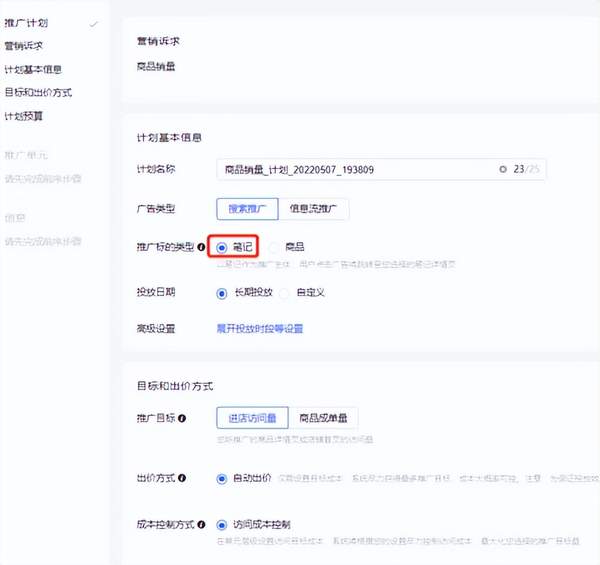
Task: Click the clear icon in 计划名称 field
Action: point(502,170)
